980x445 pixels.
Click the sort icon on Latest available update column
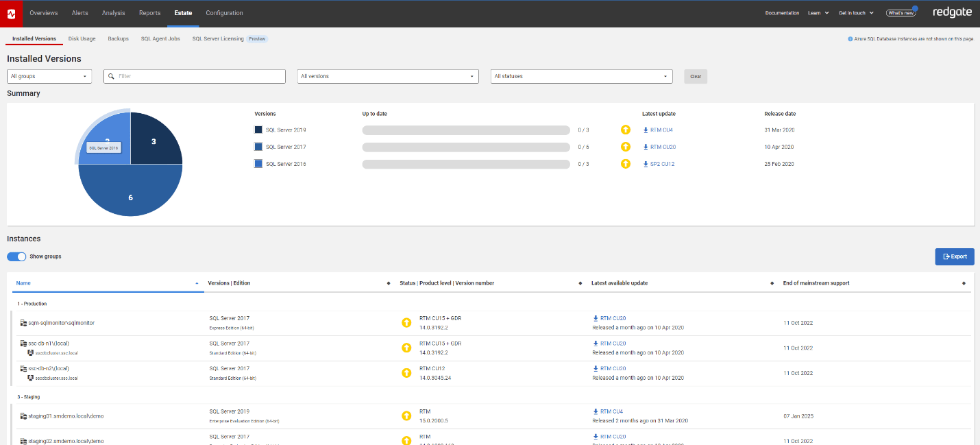click(x=772, y=283)
